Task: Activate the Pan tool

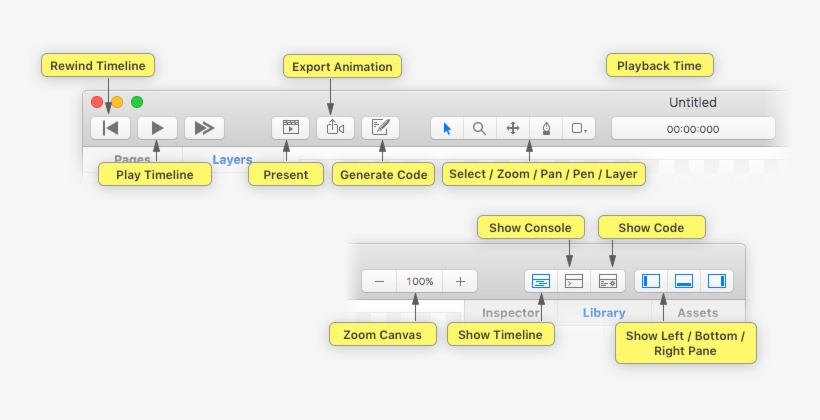Action: [x=513, y=128]
